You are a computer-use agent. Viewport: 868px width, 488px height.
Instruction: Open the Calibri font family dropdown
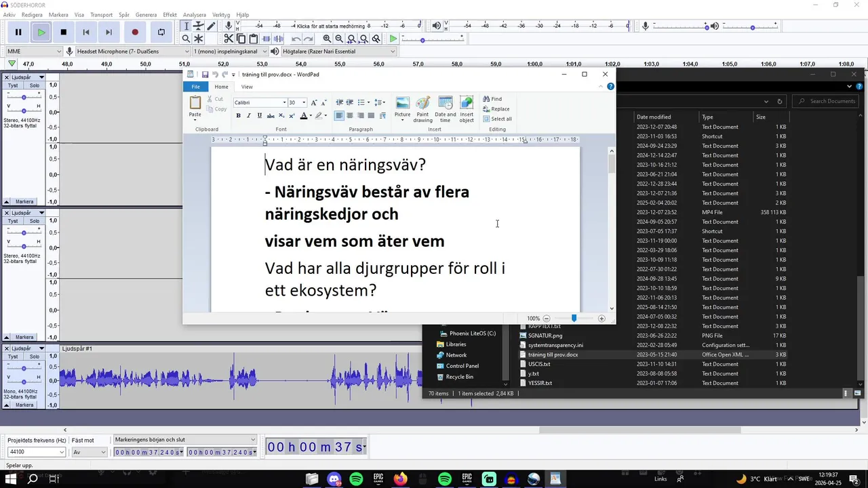click(284, 102)
